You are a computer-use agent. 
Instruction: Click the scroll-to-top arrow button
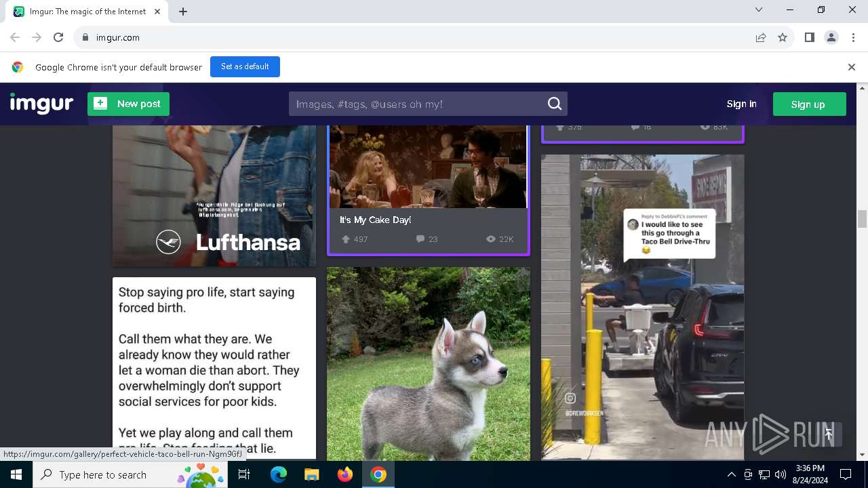(828, 434)
